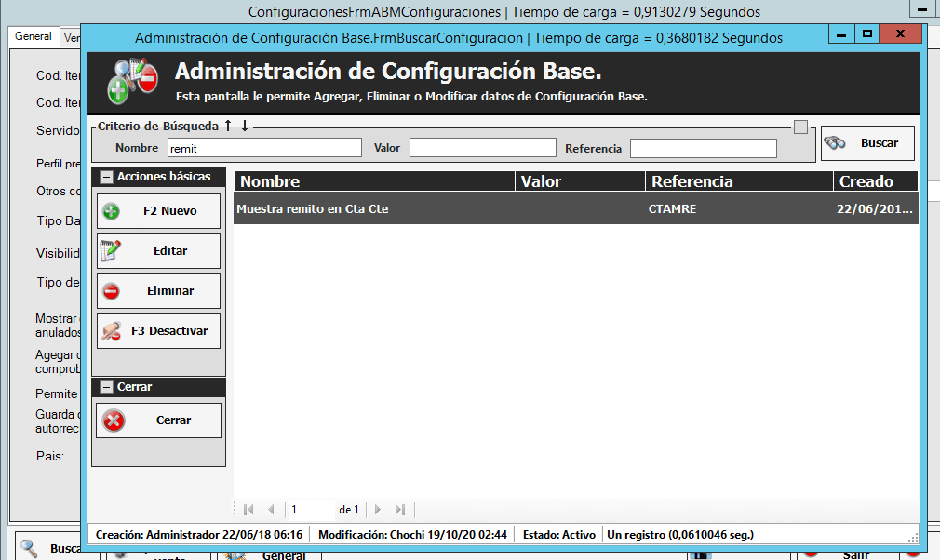Click the previous page arrow in pagination

(x=271, y=510)
